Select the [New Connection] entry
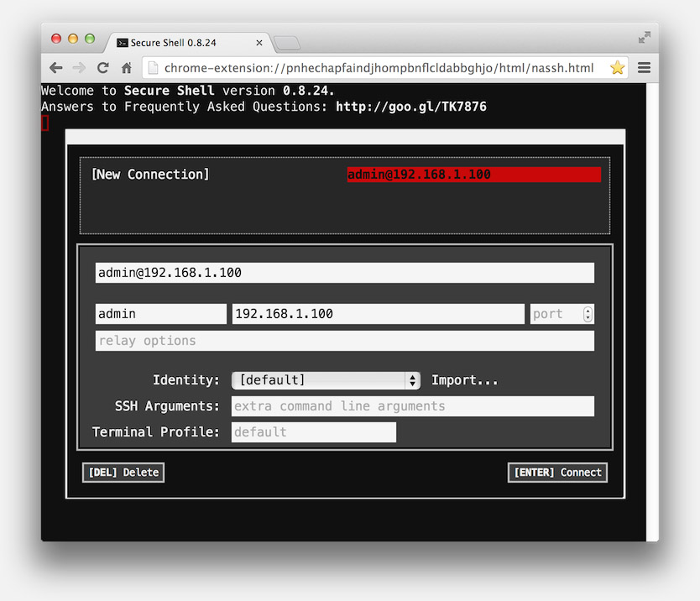The image size is (700, 601). (x=150, y=175)
